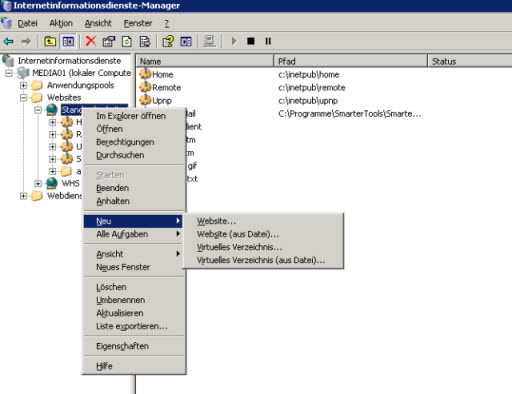Image resolution: width=512 pixels, height=394 pixels.
Task: Toggle the console tree show/hide icon
Action: (68, 41)
